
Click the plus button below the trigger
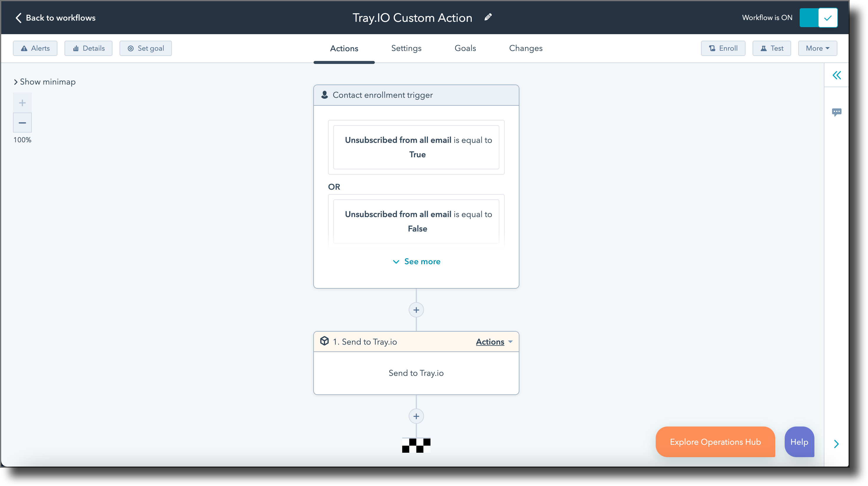click(x=416, y=310)
